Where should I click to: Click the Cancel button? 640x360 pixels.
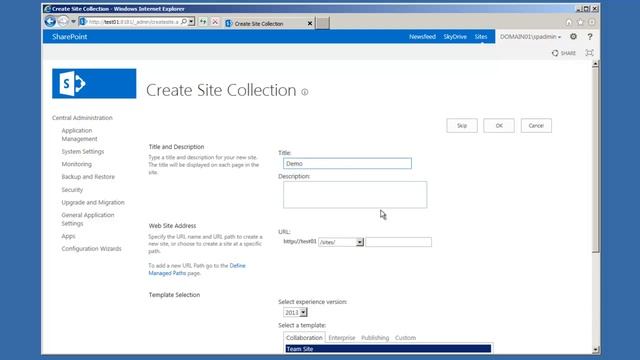[536, 126]
